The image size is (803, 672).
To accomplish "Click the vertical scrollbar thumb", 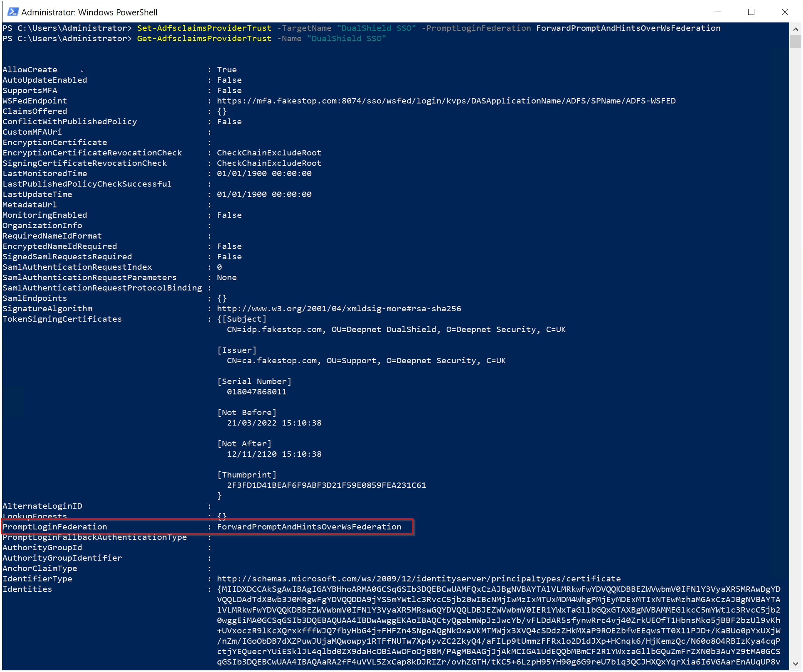I will coord(796,41).
